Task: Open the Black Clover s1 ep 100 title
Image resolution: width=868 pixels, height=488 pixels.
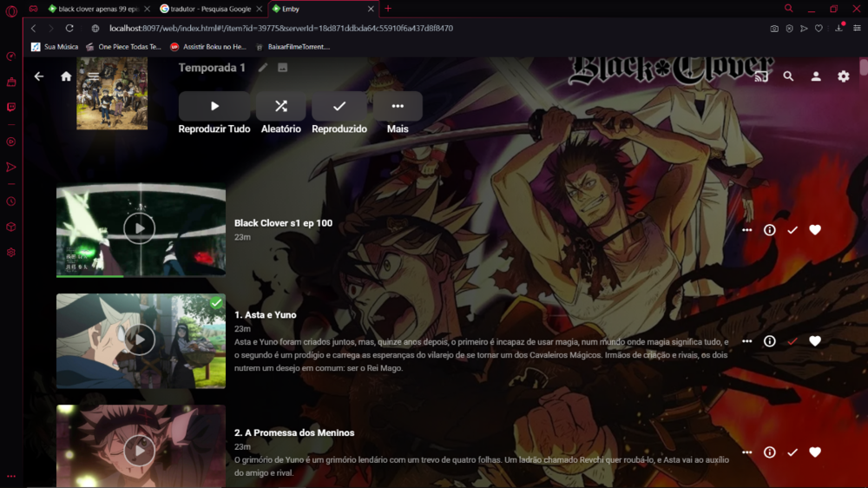Action: (x=284, y=223)
